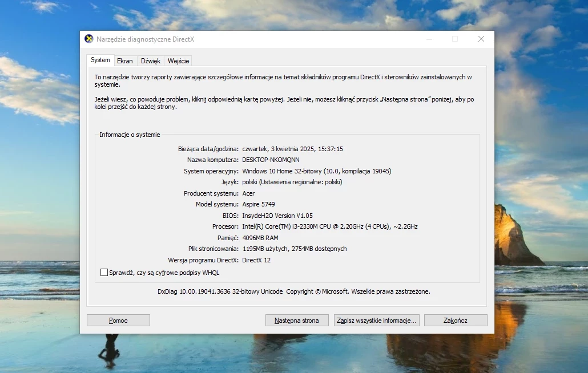Screen dimensions: 588x373
Task: Click the Wersja programu DirectX label
Action: pyautogui.click(x=203, y=260)
